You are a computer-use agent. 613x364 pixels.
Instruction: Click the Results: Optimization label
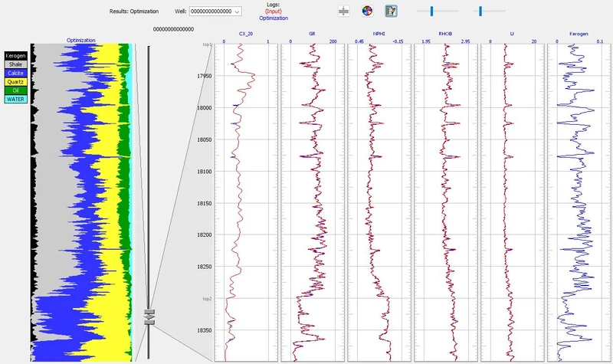(134, 11)
